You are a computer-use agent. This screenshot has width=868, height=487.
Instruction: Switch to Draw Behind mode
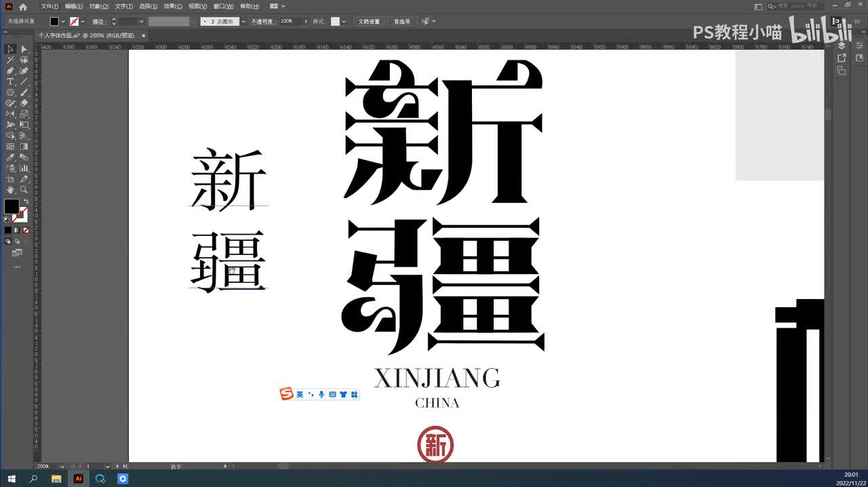click(x=17, y=241)
